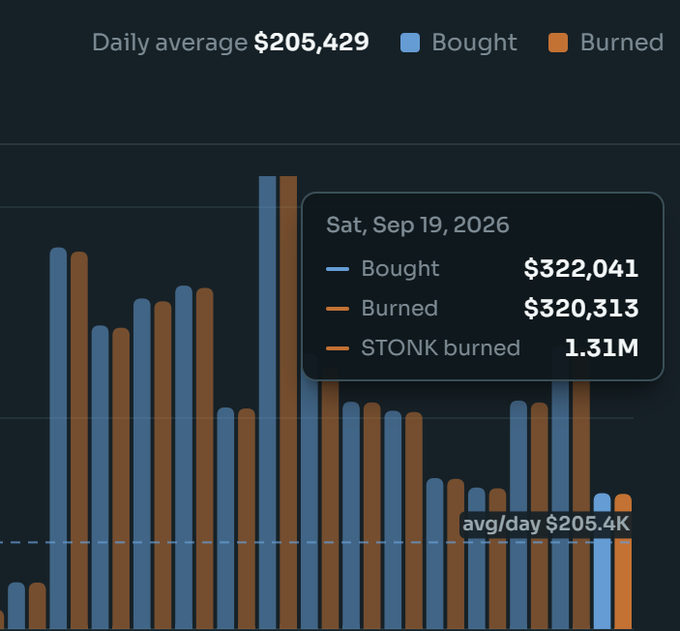Toggle the Bought series legend label
The width and height of the screenshot is (680, 631).
tap(474, 43)
